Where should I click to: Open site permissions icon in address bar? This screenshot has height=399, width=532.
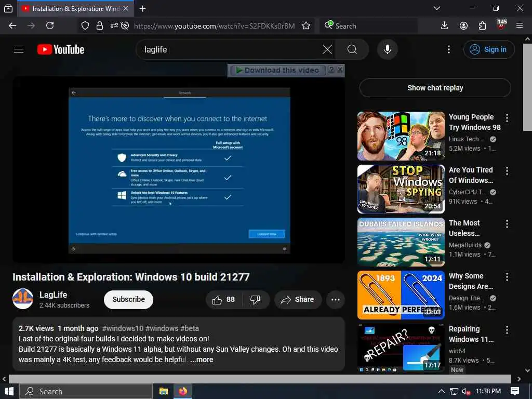114,26
